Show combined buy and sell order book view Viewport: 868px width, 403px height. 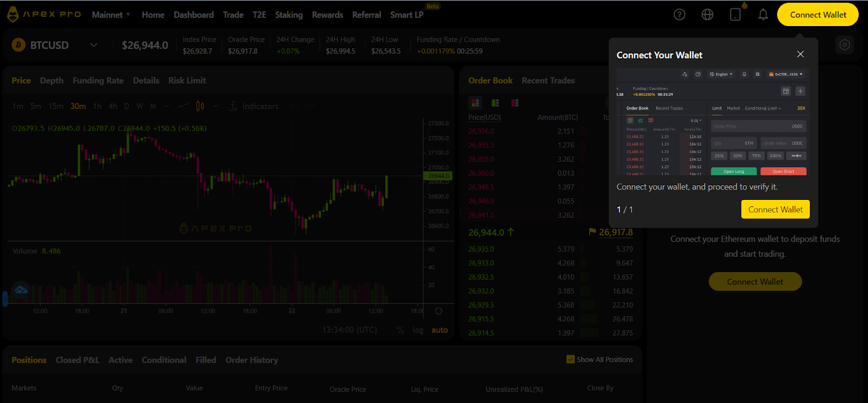click(x=476, y=103)
